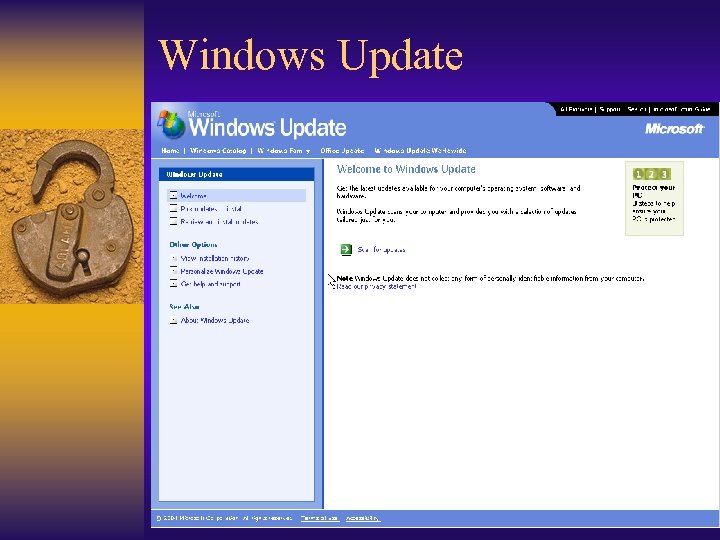Open Windows Family in the navigation bar
This screenshot has height=540, width=720.
click(x=283, y=151)
